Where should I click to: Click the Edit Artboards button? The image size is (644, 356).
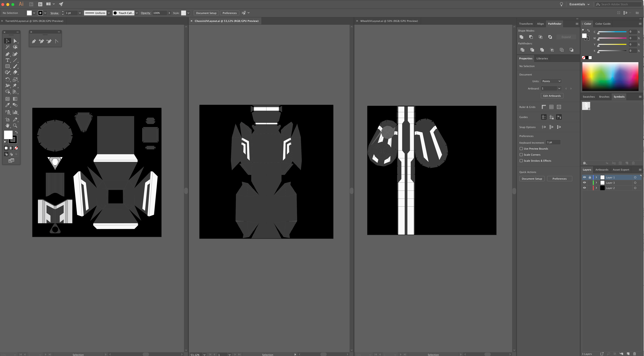point(552,96)
